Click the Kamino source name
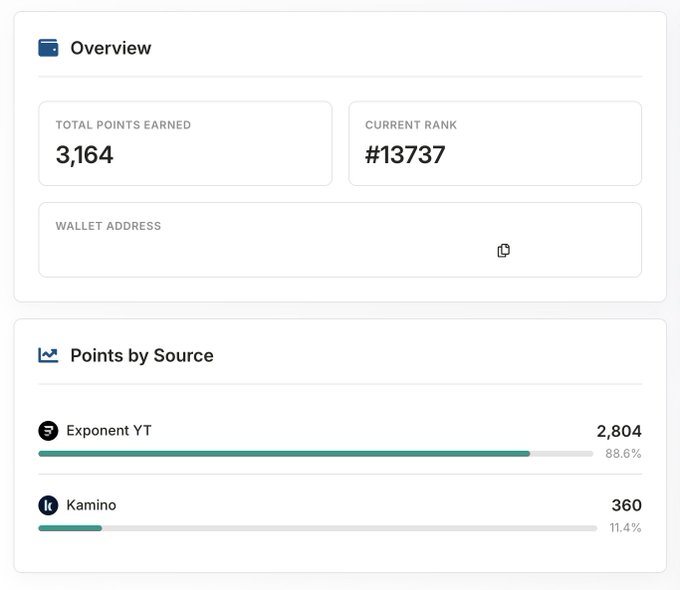 [x=91, y=505]
